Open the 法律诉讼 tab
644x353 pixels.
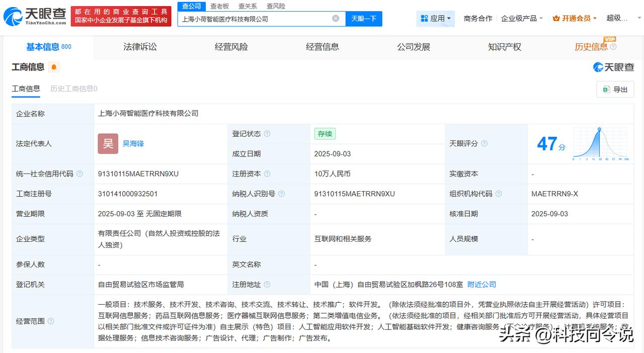pyautogui.click(x=140, y=47)
